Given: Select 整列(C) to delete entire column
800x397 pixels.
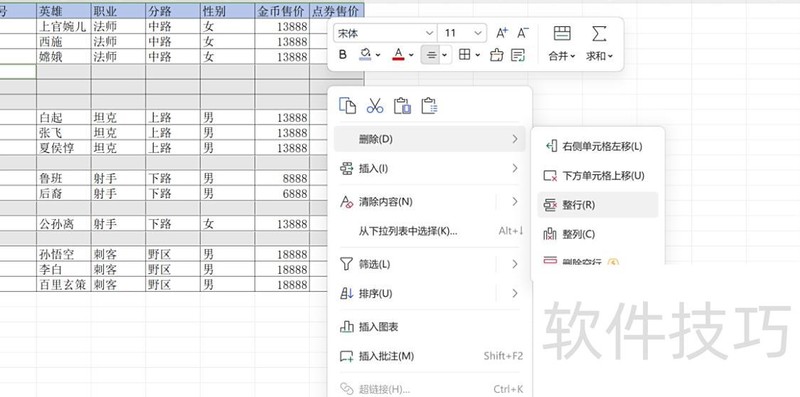Looking at the screenshot, I should coord(597,234).
